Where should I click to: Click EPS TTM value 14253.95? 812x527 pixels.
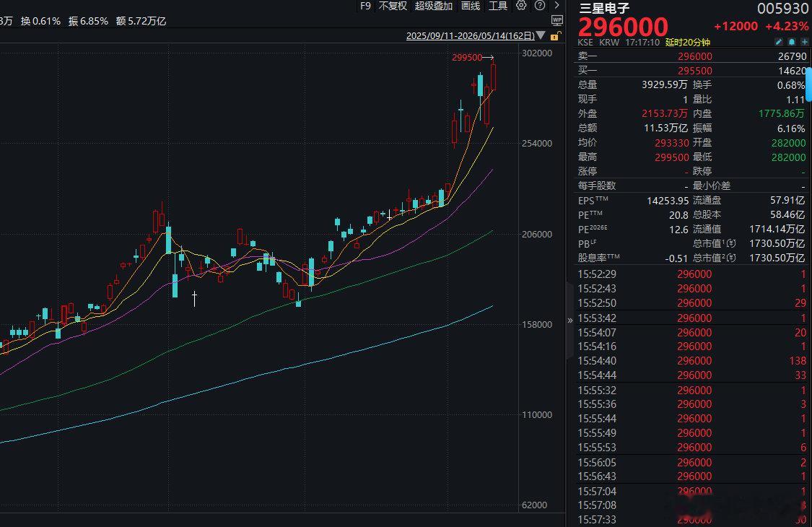pos(668,201)
